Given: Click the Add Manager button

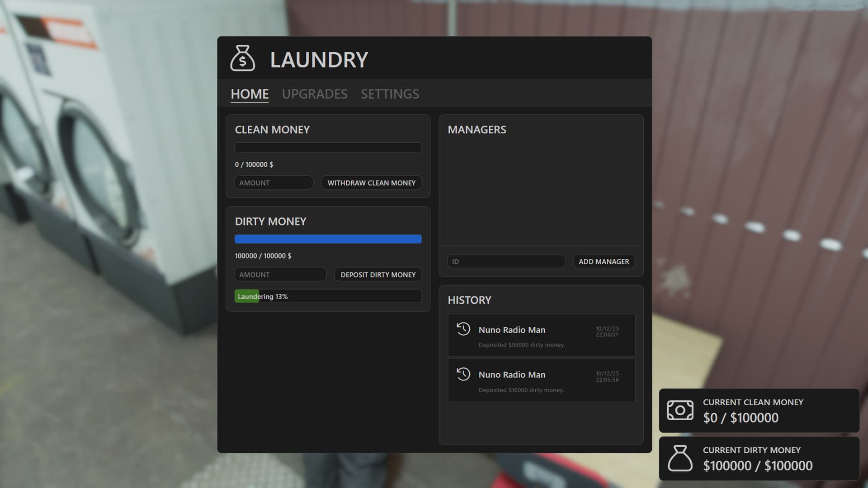Looking at the screenshot, I should pyautogui.click(x=604, y=262).
